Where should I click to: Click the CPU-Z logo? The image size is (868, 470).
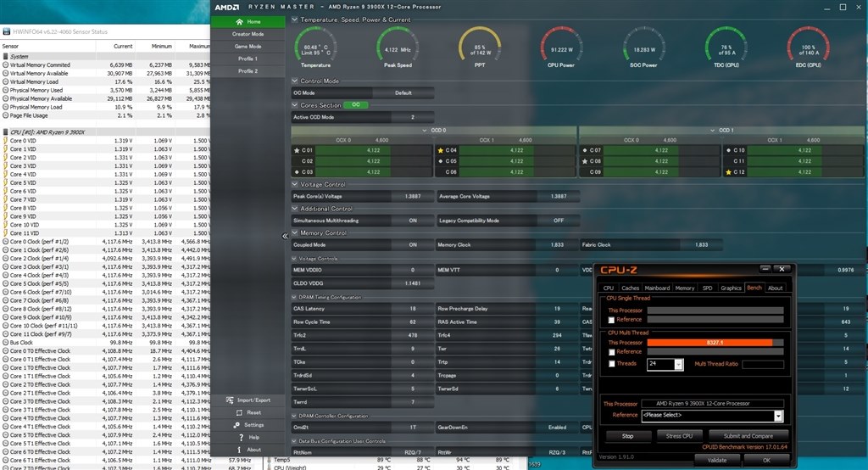tap(618, 270)
